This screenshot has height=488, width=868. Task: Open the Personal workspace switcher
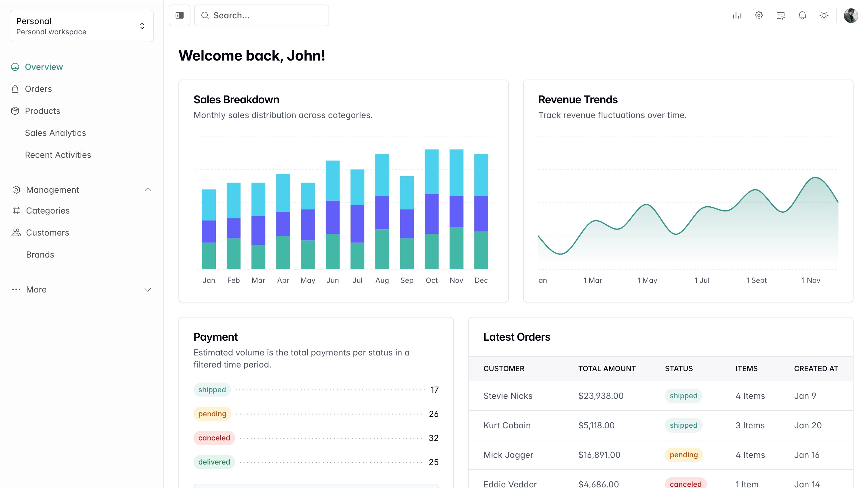[x=82, y=26]
